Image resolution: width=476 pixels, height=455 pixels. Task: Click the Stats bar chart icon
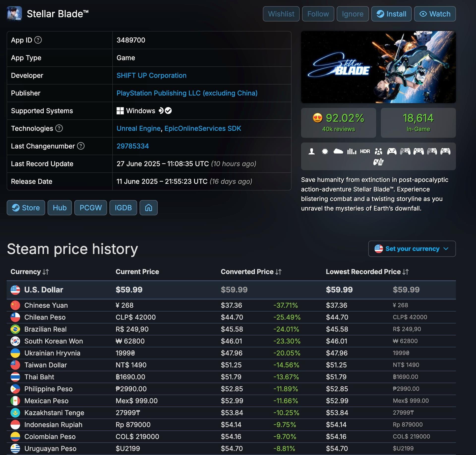(352, 151)
